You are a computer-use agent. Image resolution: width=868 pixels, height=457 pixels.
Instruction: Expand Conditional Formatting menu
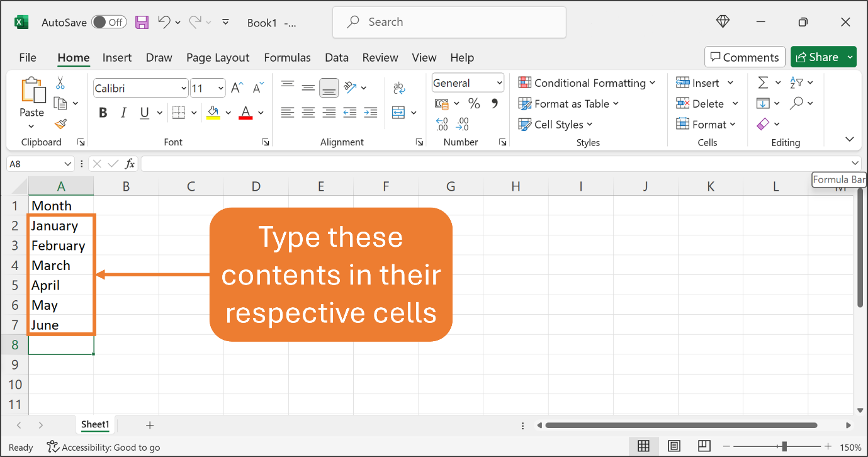(x=587, y=83)
